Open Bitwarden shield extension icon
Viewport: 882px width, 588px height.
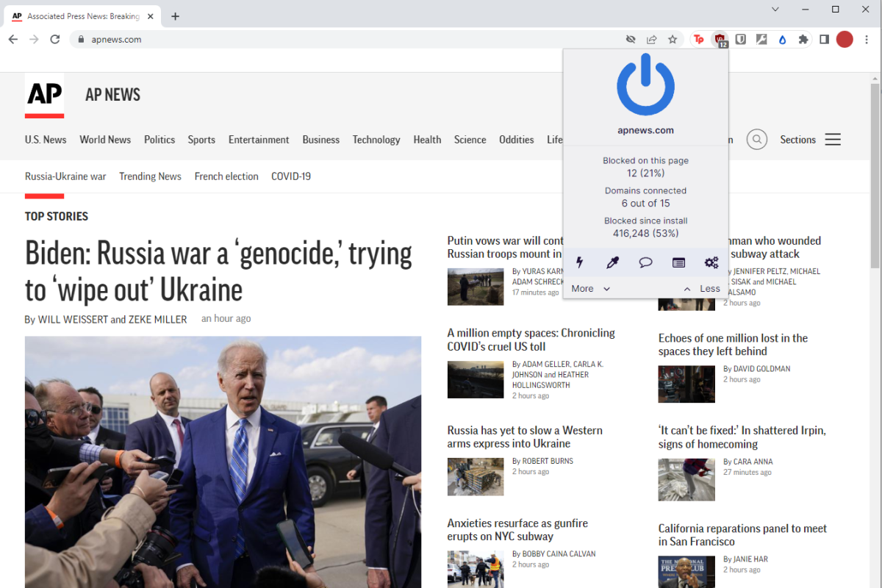tap(741, 40)
